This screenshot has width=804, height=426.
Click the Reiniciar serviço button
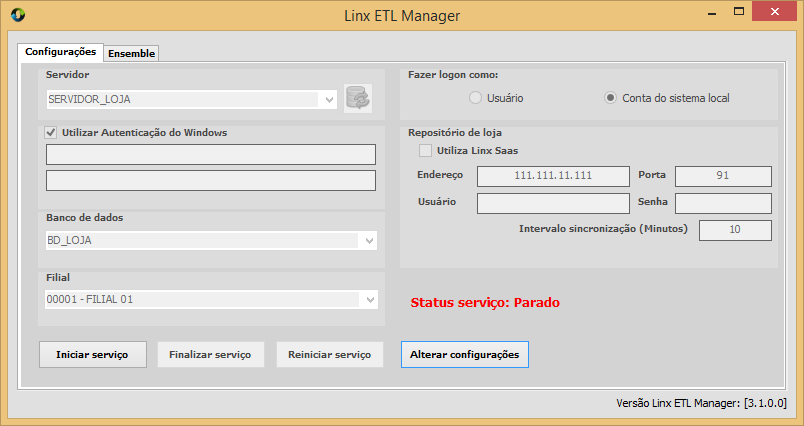[x=330, y=355]
